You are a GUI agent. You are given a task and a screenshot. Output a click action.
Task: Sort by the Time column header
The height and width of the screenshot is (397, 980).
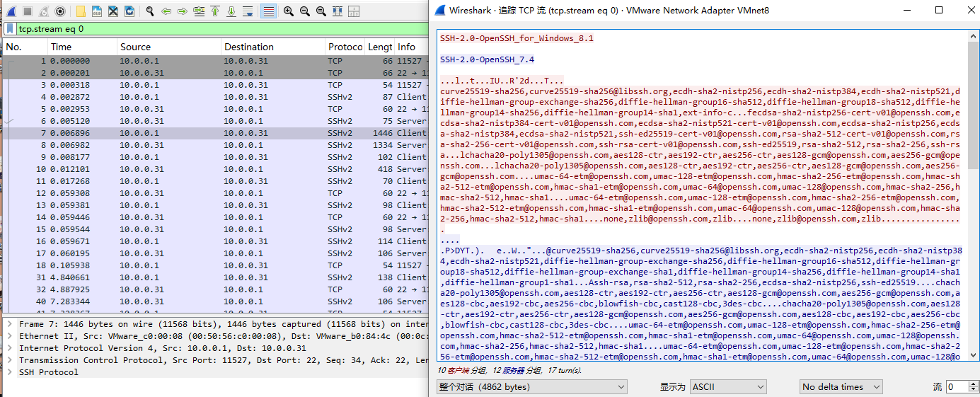[x=82, y=47]
